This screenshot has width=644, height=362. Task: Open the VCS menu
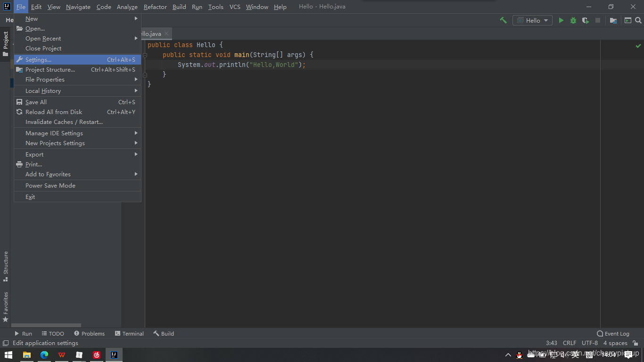(235, 7)
